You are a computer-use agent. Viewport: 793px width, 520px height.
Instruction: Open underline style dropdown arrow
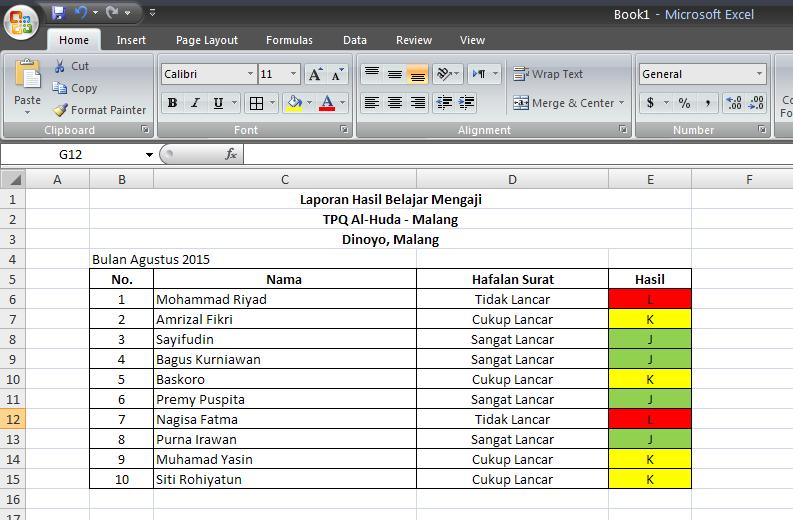(x=235, y=103)
